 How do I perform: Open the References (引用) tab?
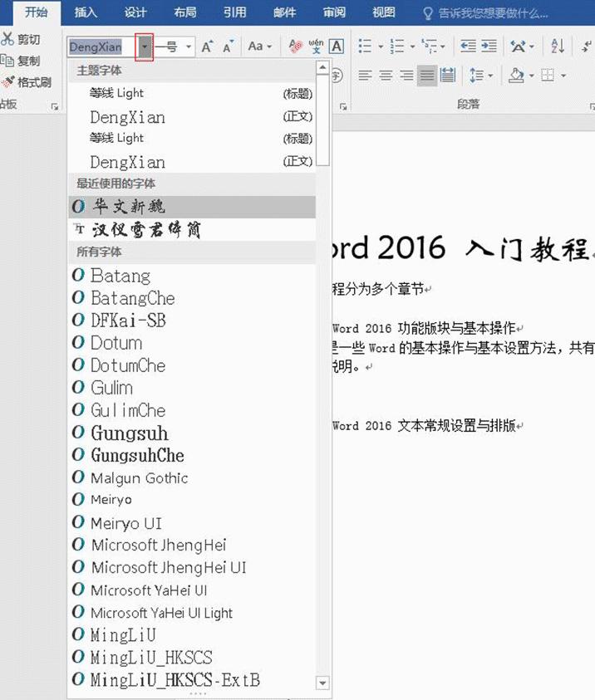(235, 12)
